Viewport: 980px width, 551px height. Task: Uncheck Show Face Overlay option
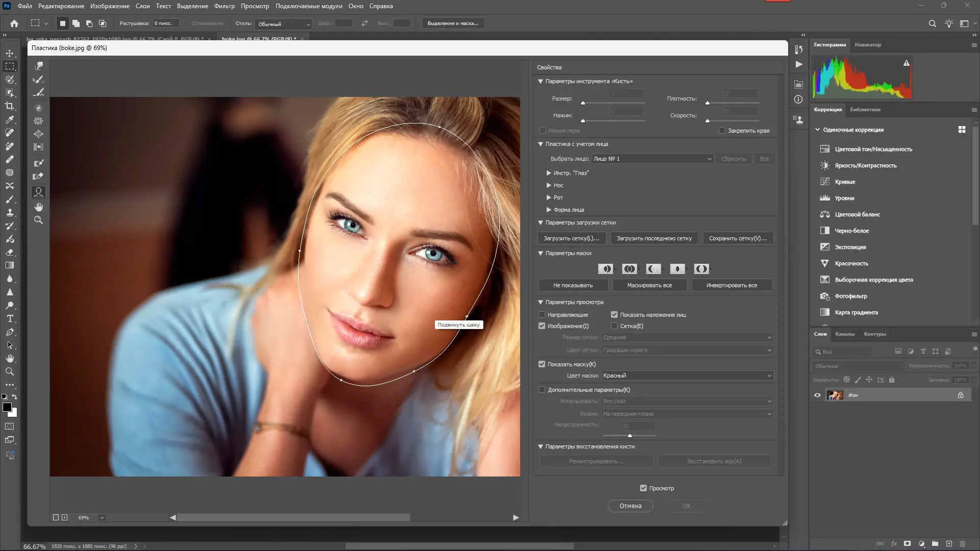pos(614,315)
